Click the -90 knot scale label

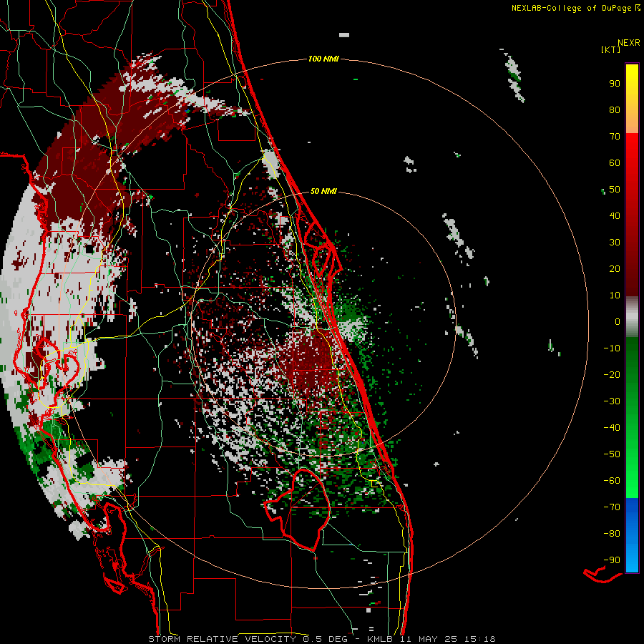(x=612, y=560)
